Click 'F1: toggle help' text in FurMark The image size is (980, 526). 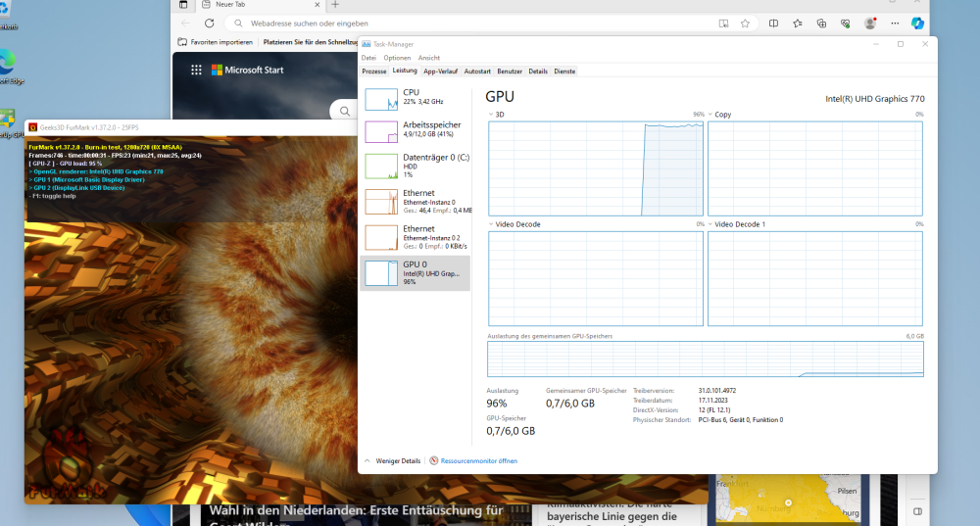coord(53,196)
